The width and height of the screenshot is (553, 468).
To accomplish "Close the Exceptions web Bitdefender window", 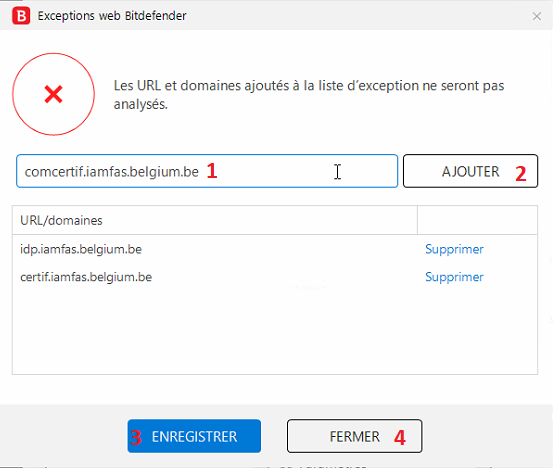I will click(x=536, y=16).
